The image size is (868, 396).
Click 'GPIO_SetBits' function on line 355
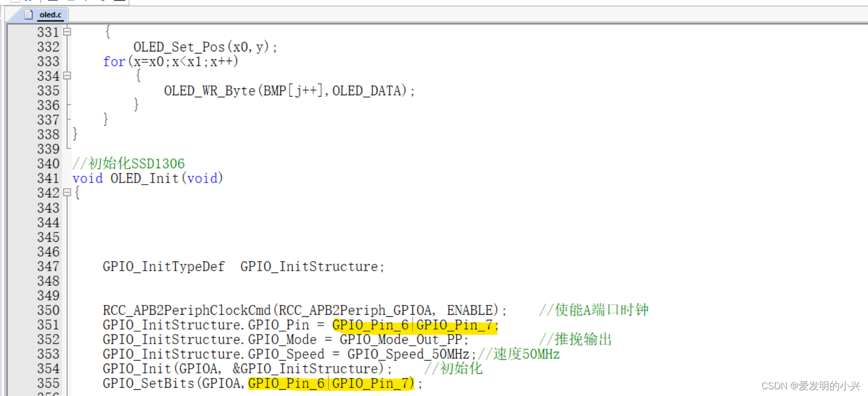tap(149, 383)
